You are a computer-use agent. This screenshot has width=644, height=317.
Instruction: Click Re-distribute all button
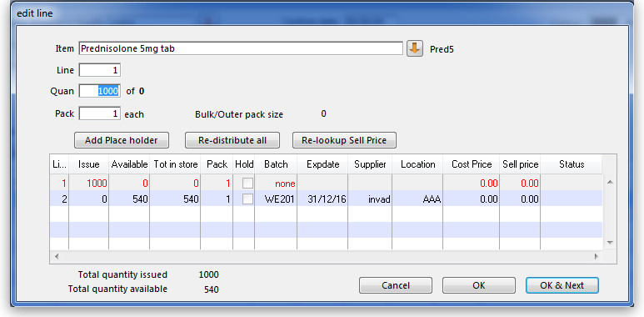[x=232, y=140]
